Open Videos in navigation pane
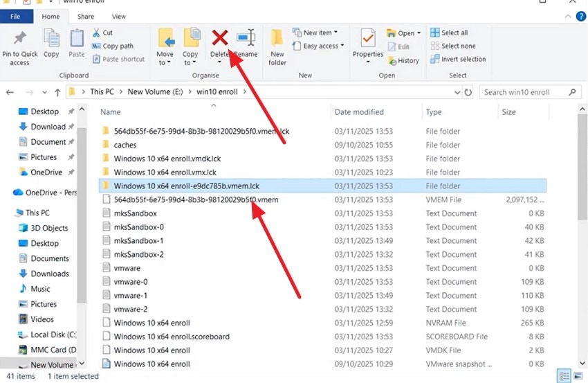 pos(37,319)
